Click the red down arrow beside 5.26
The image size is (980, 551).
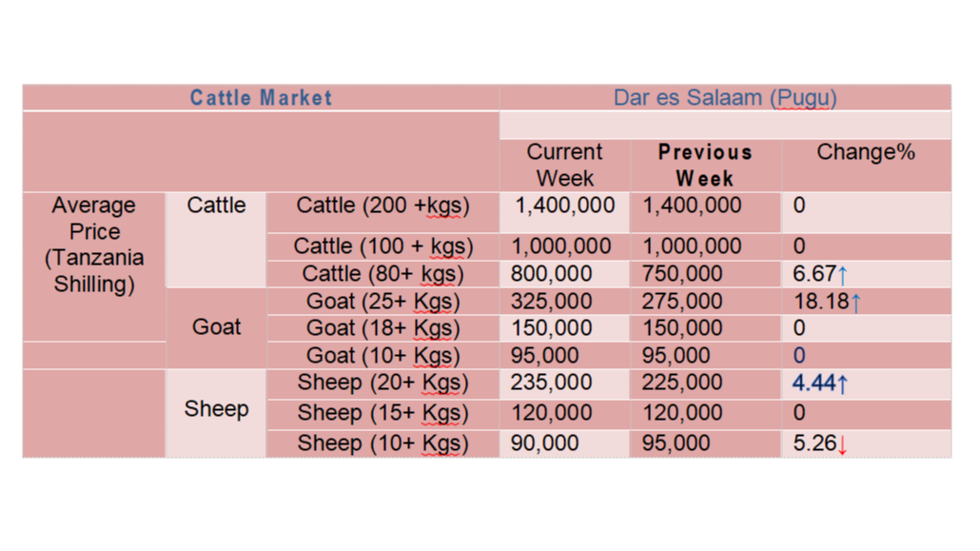pyautogui.click(x=842, y=444)
